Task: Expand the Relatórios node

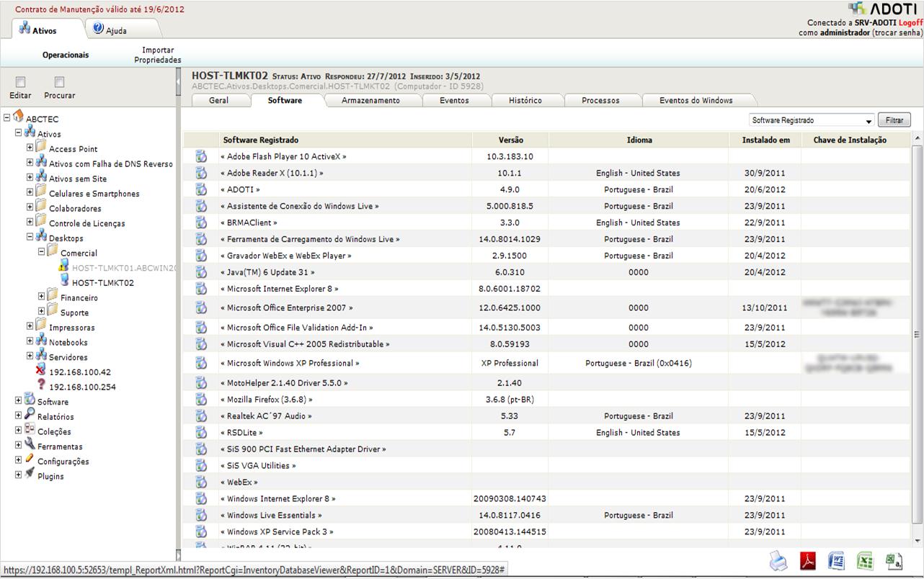Action: pyautogui.click(x=18, y=416)
